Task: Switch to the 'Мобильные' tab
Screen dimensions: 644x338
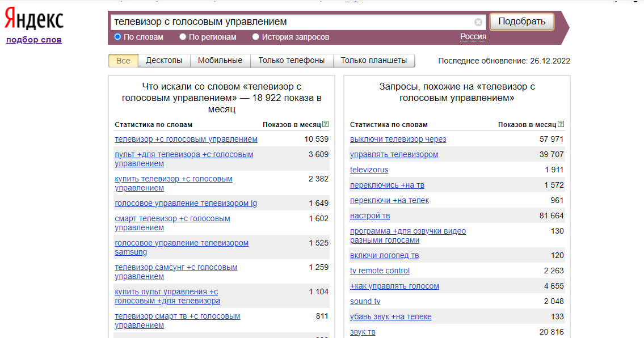Action: pos(220,60)
